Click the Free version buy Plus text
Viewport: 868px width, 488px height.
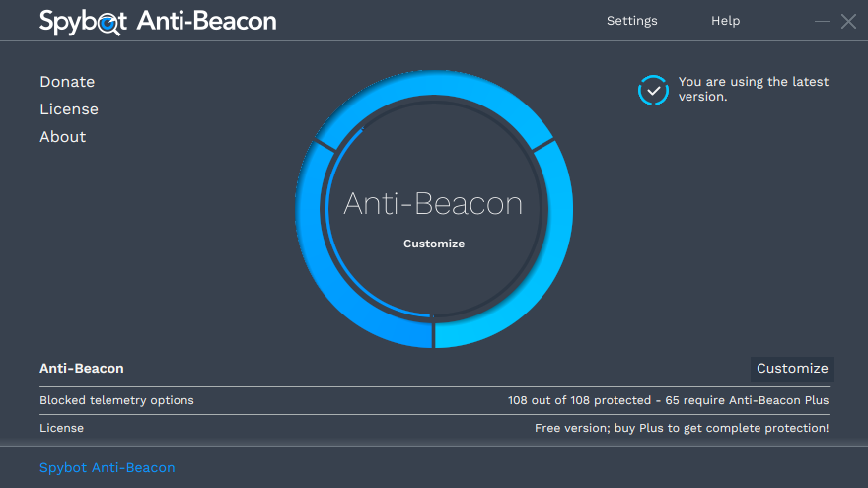coord(682,428)
